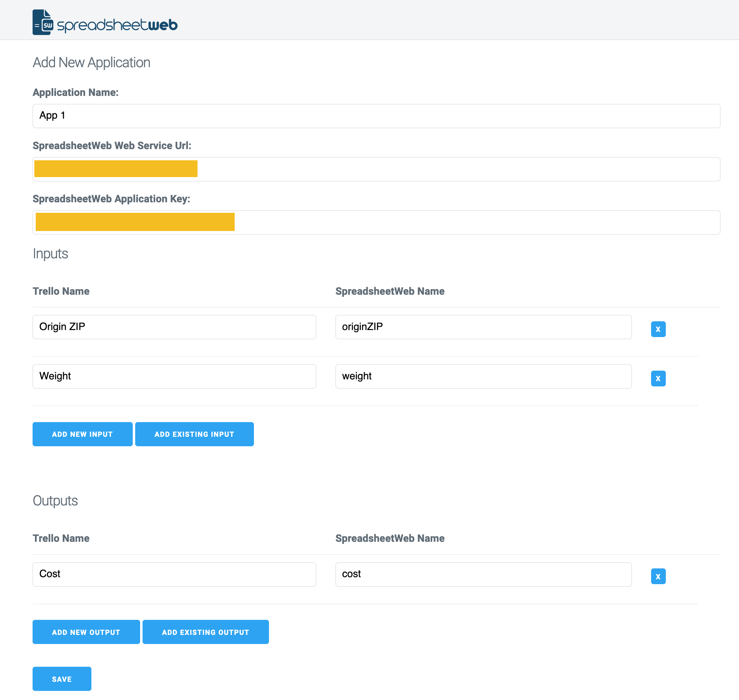Screen dimensions: 739x700
Task: Click the Add Existing Output button
Action: point(206,632)
